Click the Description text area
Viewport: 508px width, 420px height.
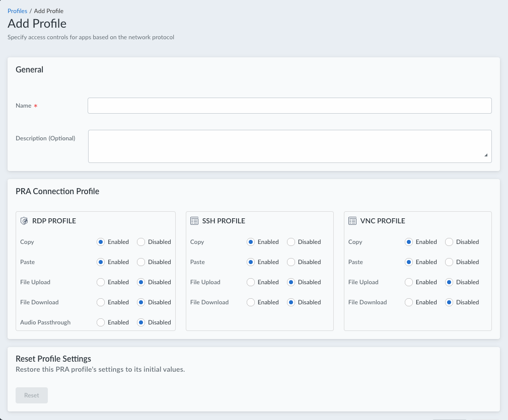click(x=289, y=146)
